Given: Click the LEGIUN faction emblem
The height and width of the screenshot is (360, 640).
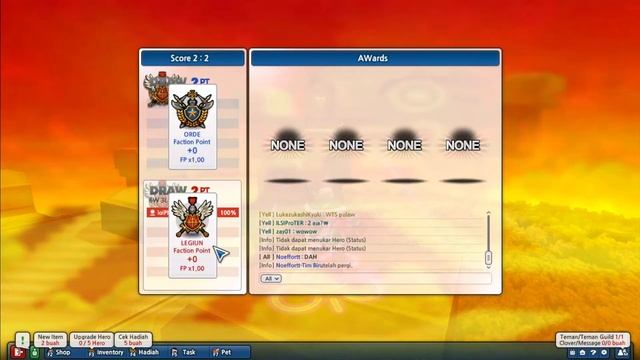Looking at the screenshot, I should click(192, 218).
